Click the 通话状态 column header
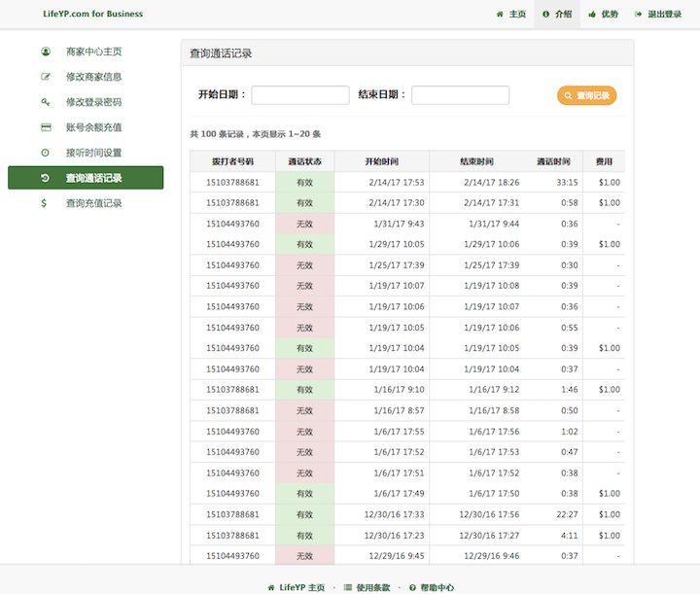The image size is (700, 594). pyautogui.click(x=305, y=161)
